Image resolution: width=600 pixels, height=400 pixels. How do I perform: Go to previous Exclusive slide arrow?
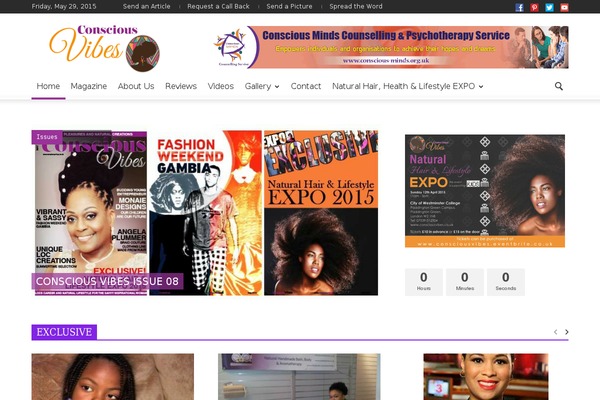coord(555,332)
